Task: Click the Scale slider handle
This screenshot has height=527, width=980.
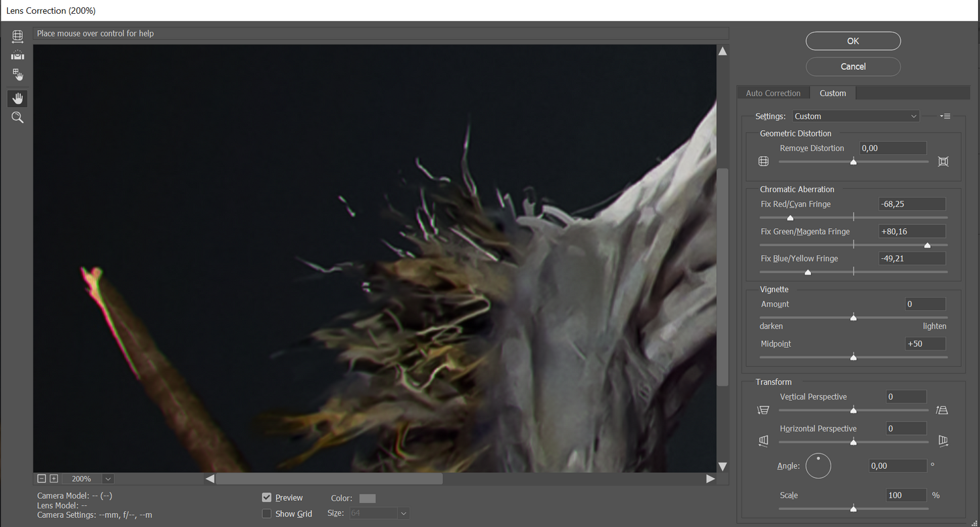Action: tap(853, 508)
